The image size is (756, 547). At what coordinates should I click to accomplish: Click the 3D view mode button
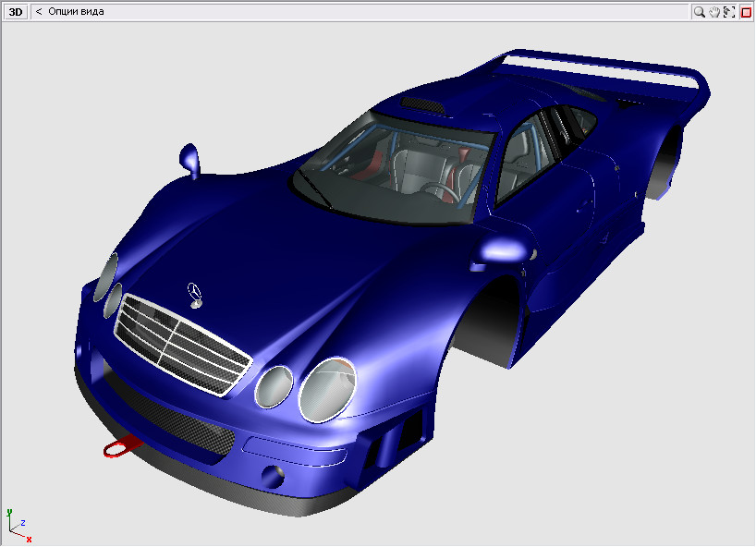click(16, 12)
